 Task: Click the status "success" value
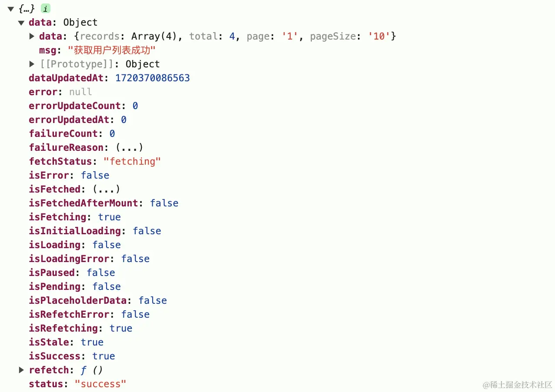point(100,384)
